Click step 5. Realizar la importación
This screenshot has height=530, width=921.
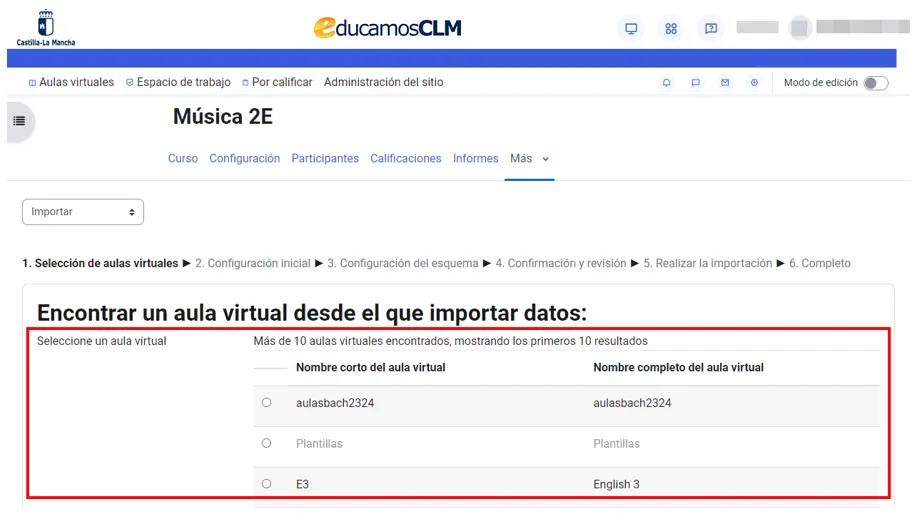(x=708, y=263)
